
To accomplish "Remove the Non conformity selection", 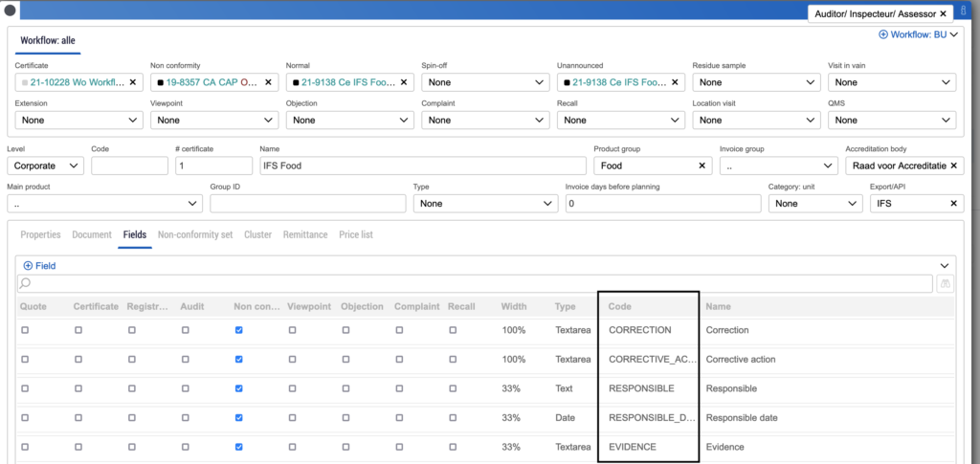I will click(268, 82).
